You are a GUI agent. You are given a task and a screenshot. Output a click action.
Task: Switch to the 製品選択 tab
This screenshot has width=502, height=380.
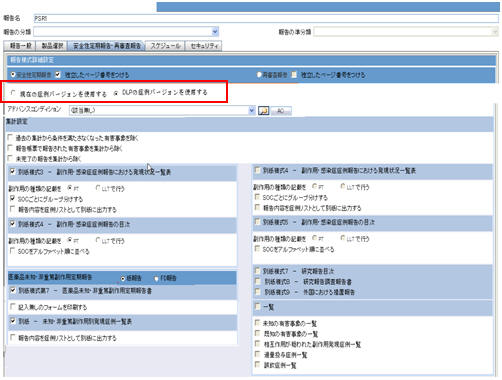pyautogui.click(x=52, y=46)
